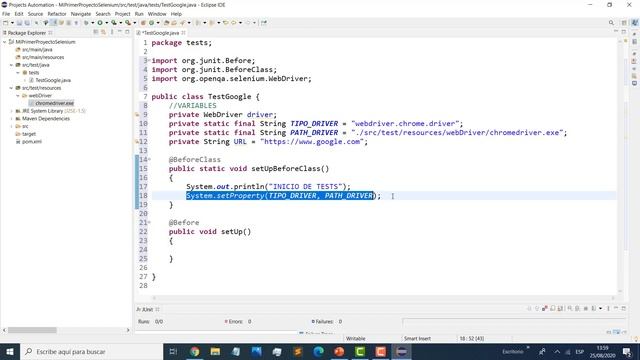This screenshot has height=360, width=640.
Task: Click the JUnit Test Run History icon
Action: click(x=593, y=309)
